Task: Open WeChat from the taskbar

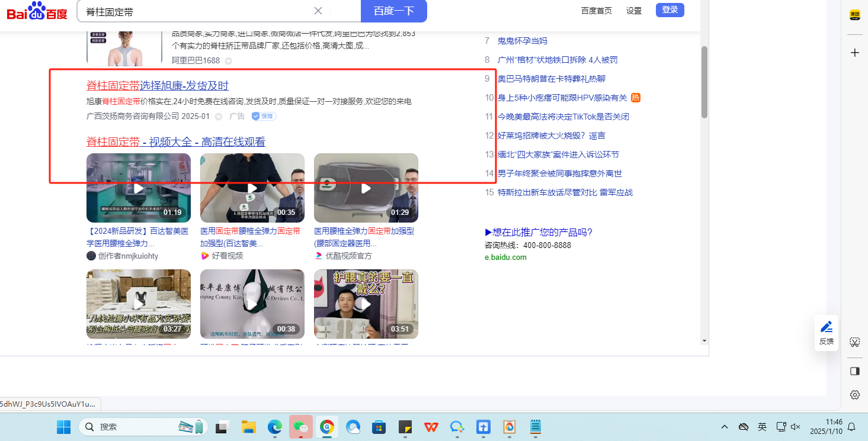Action: [301, 426]
